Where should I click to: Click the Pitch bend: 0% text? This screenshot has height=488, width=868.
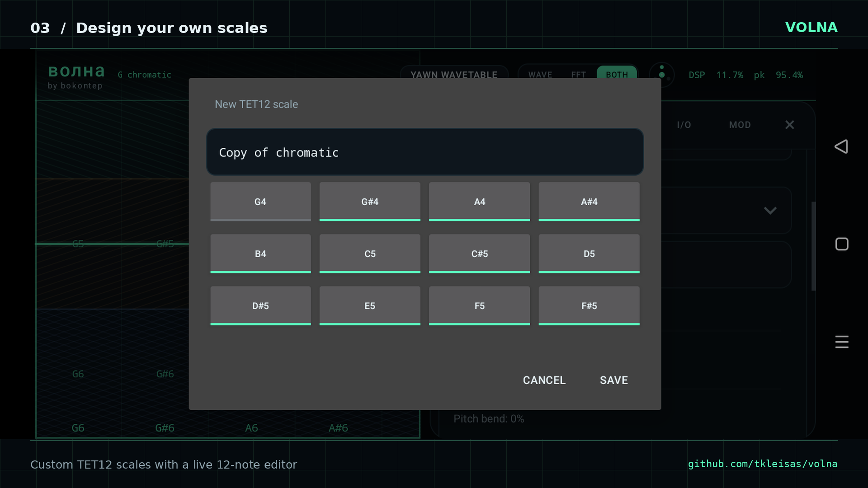pos(489,419)
